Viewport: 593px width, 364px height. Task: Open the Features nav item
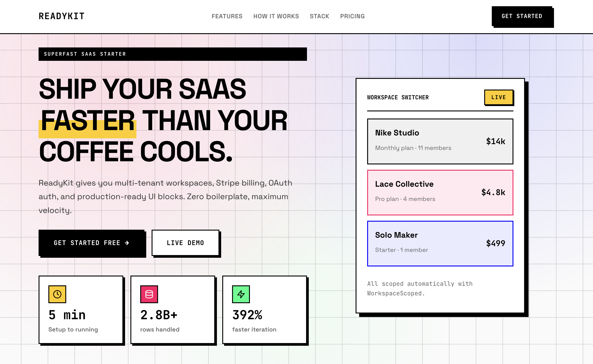227,16
